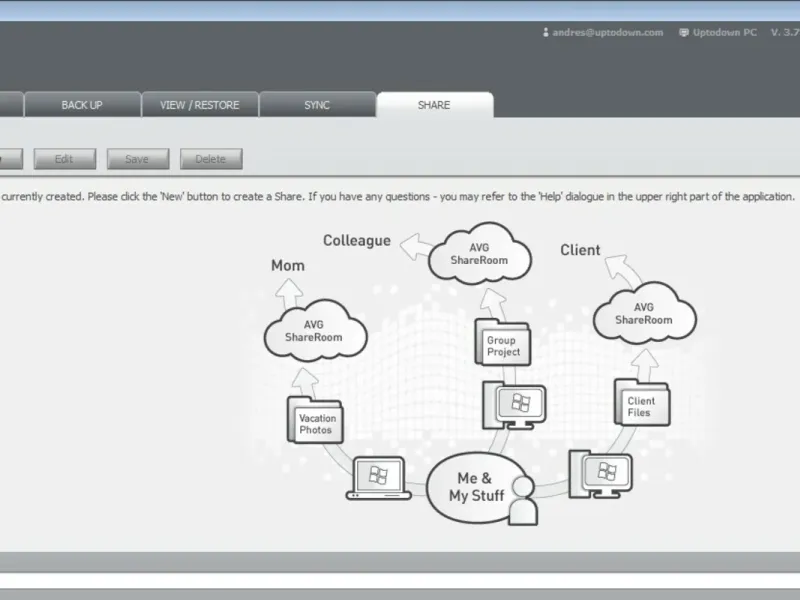Click the instruction text about creating a Share
Viewport: 800px width, 600px height.
(398, 196)
